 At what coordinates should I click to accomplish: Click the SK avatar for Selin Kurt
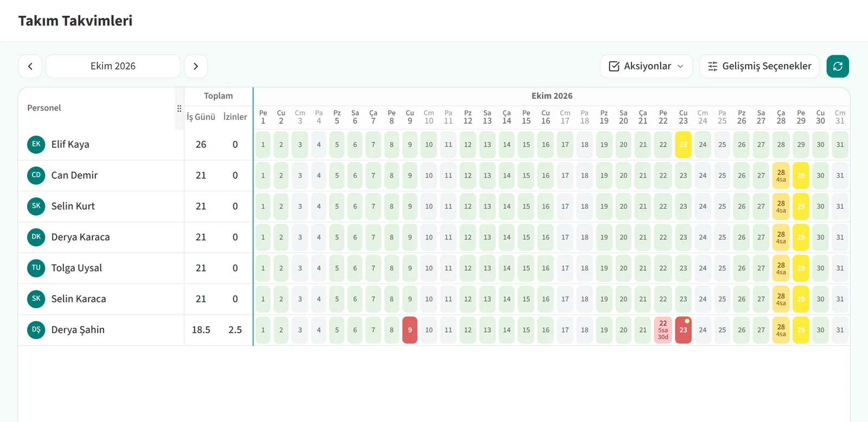tap(36, 206)
